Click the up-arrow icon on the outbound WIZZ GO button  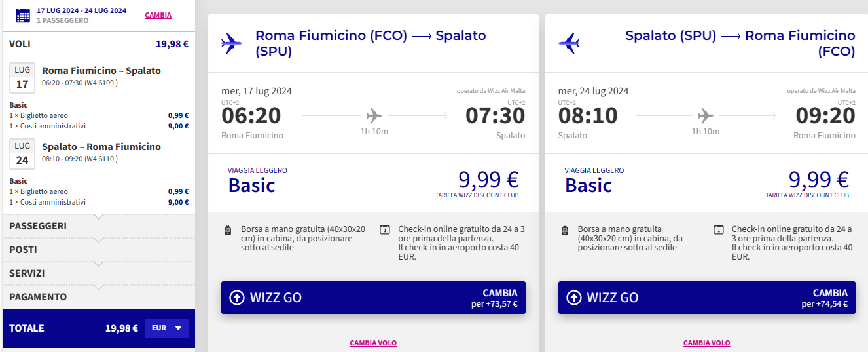[x=237, y=298]
